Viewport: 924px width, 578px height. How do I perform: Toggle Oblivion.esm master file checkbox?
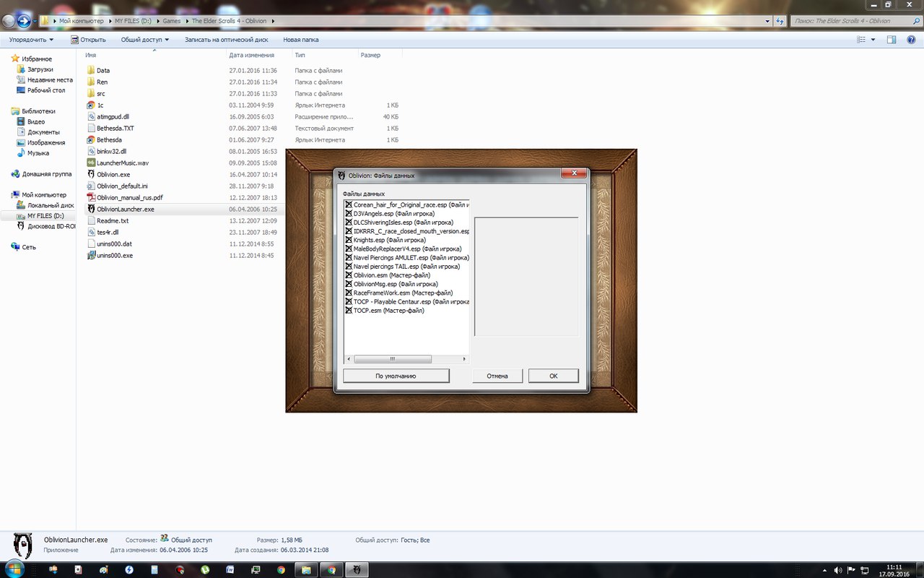pyautogui.click(x=349, y=275)
